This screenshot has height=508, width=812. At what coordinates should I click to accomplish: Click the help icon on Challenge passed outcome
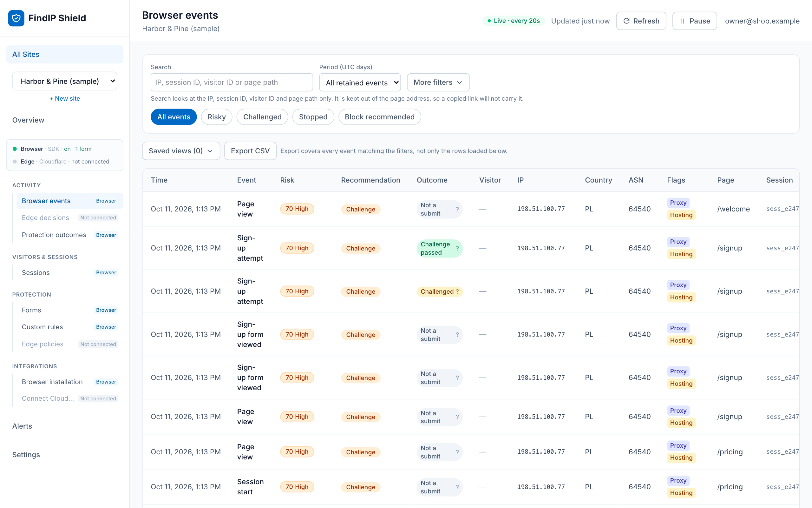click(457, 248)
